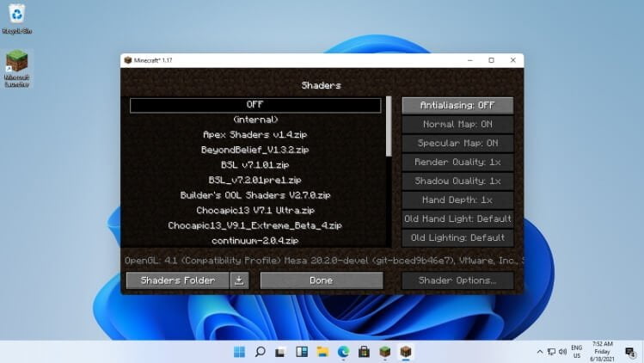Minimize the Minecraft 1.17 window

tap(470, 60)
